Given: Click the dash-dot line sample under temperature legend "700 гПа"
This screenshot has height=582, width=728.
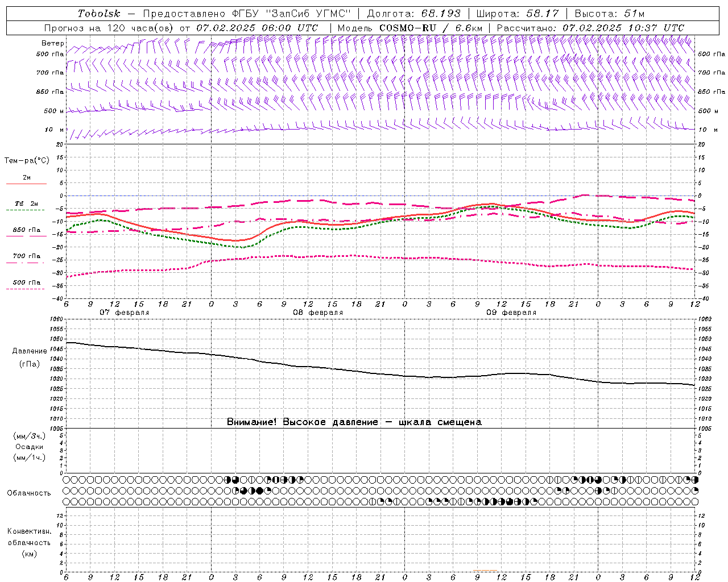Looking at the screenshot, I should click(x=26, y=263).
